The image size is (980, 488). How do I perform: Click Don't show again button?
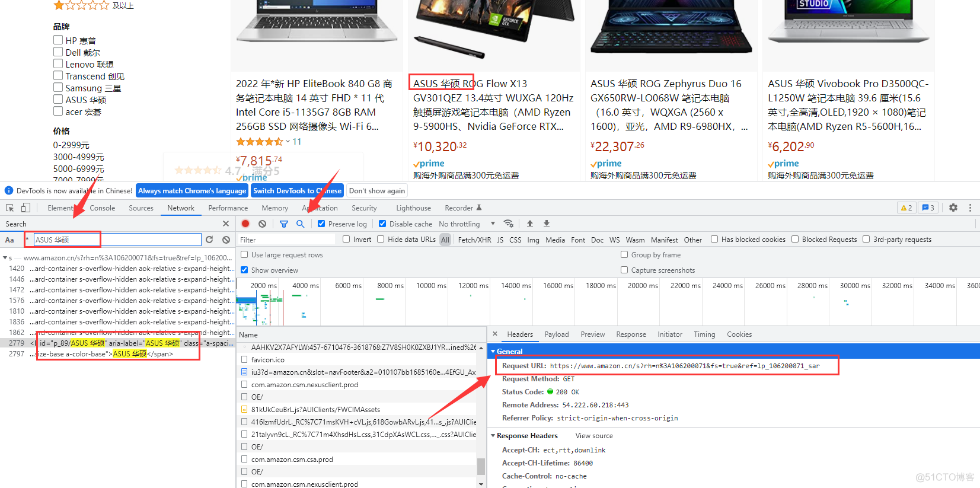coord(377,190)
